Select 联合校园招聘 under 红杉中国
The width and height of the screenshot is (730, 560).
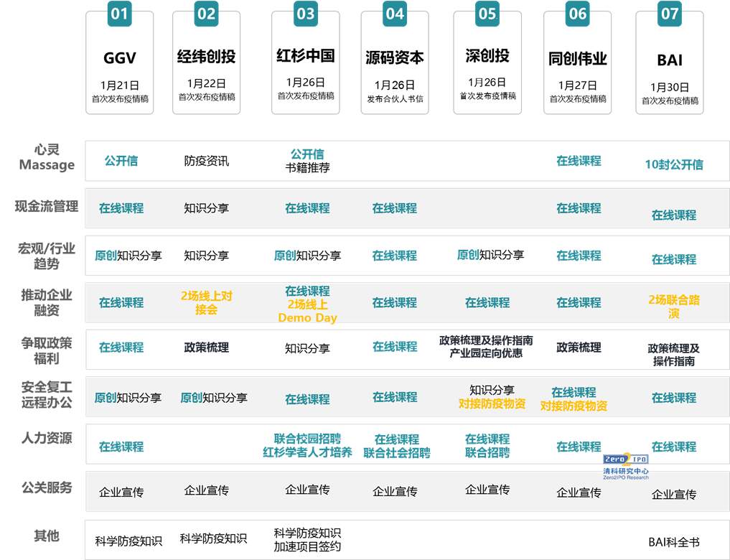[x=307, y=439]
